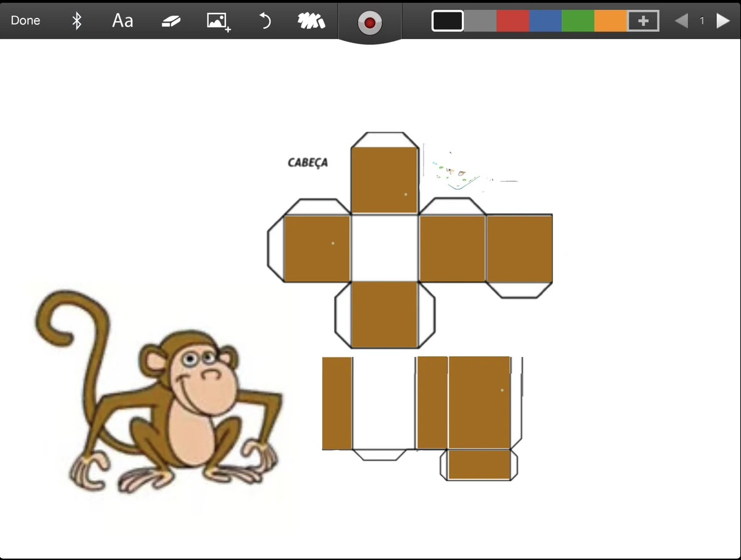Image resolution: width=741 pixels, height=560 pixels.
Task: Select the blue color swatch
Action: pos(545,20)
